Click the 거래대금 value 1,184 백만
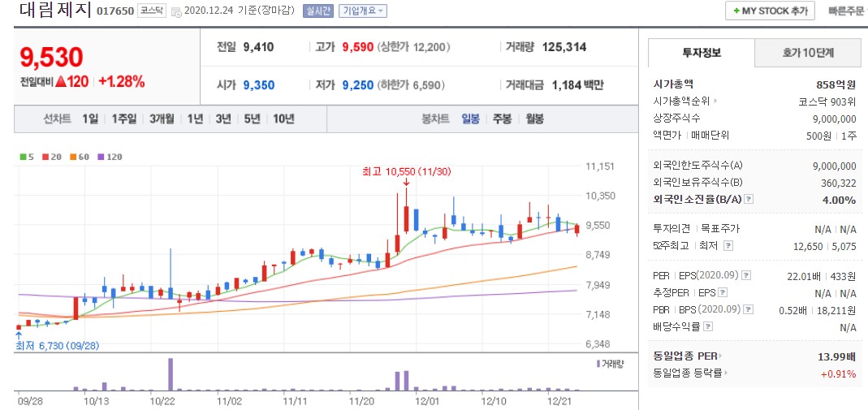 [x=577, y=85]
